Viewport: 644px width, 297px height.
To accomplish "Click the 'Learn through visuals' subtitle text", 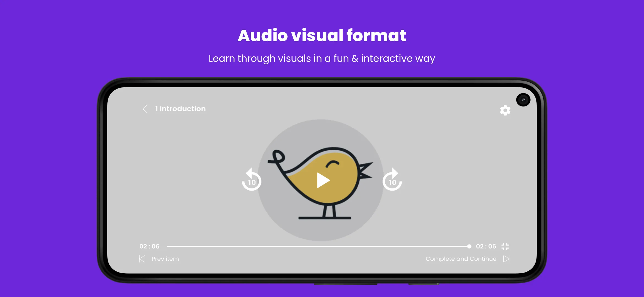I will coord(322,59).
